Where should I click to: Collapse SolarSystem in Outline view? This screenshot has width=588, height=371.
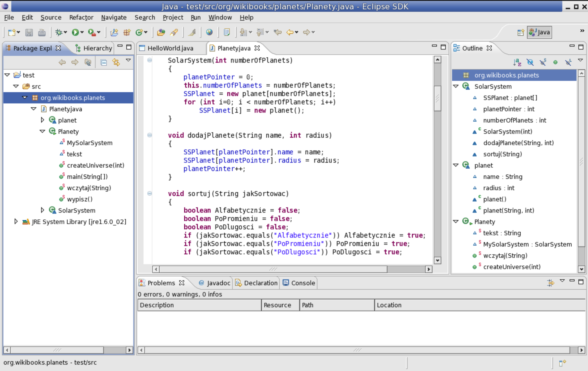point(456,86)
